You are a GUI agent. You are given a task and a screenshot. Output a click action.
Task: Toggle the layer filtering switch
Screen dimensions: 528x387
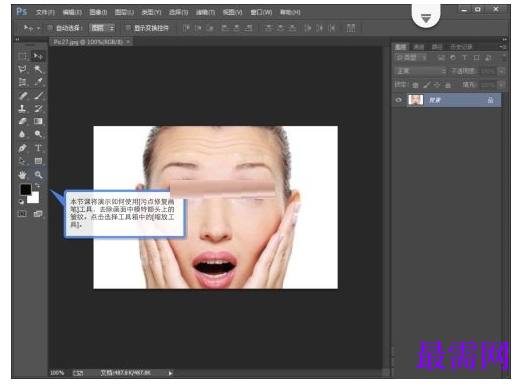[504, 57]
